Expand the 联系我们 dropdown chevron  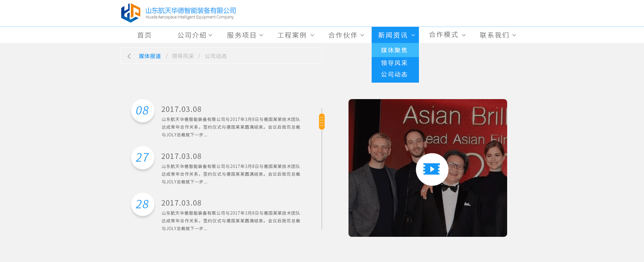[x=514, y=35]
